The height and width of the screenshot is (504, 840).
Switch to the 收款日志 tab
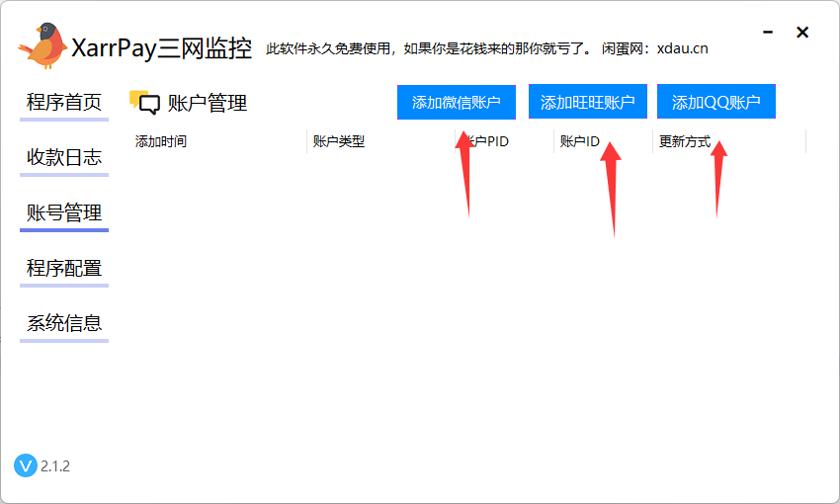coord(64,157)
